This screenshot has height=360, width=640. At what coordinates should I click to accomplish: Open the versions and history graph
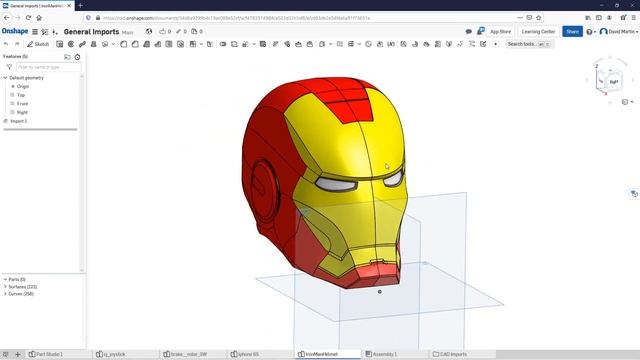(45, 31)
